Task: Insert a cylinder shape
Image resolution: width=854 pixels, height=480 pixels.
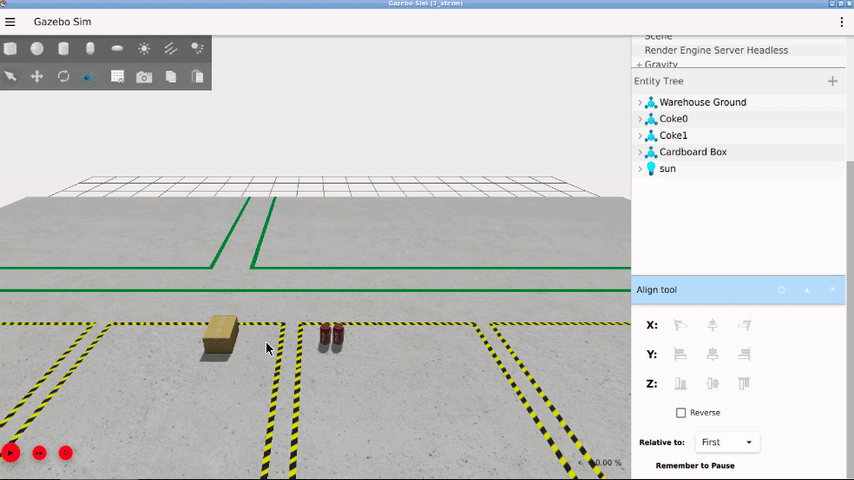Action: click(x=64, y=48)
